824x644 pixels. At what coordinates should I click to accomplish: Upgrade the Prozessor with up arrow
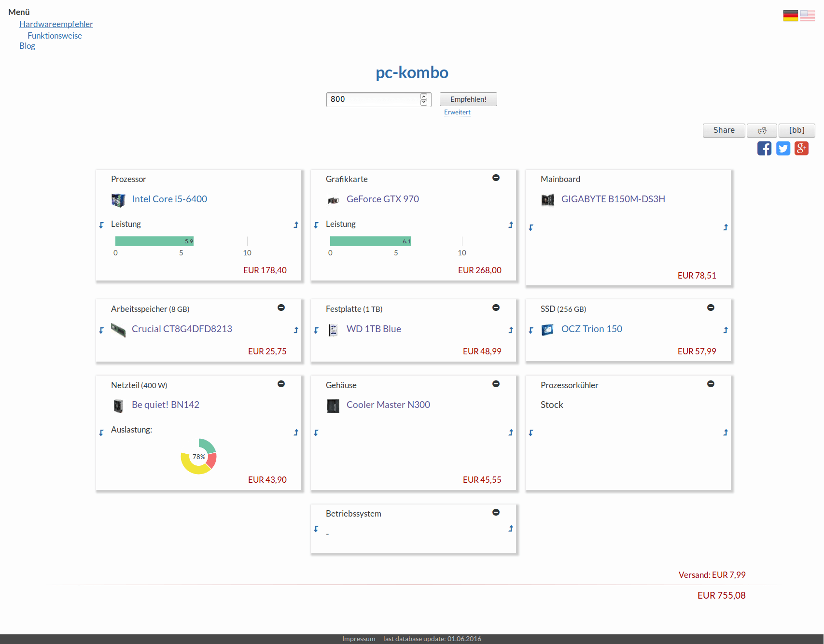tap(296, 225)
